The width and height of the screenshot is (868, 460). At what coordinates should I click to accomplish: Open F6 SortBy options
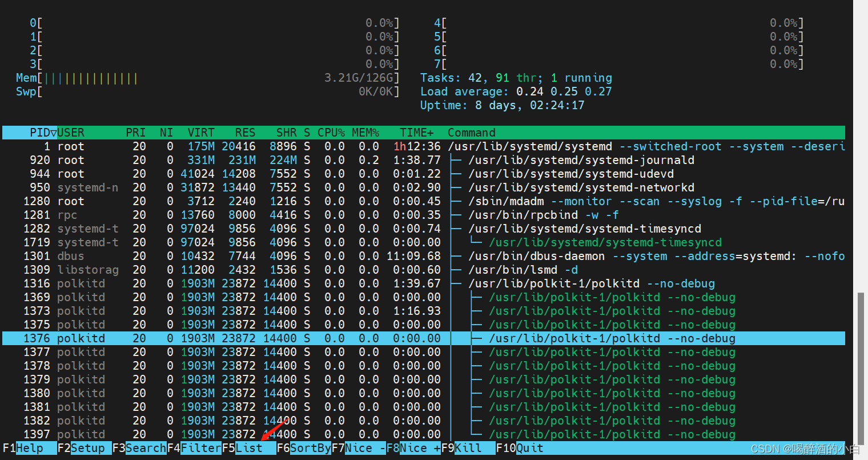click(x=304, y=448)
